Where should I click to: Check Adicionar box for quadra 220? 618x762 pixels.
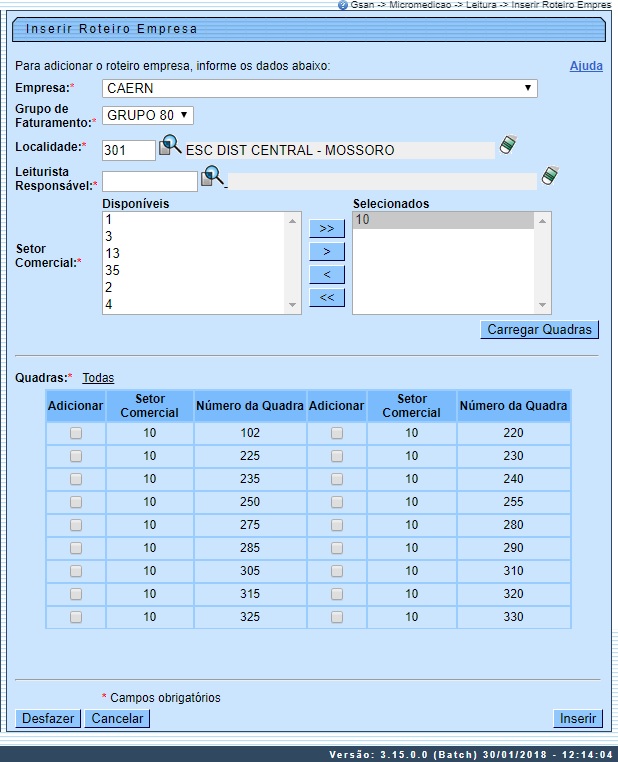point(337,433)
